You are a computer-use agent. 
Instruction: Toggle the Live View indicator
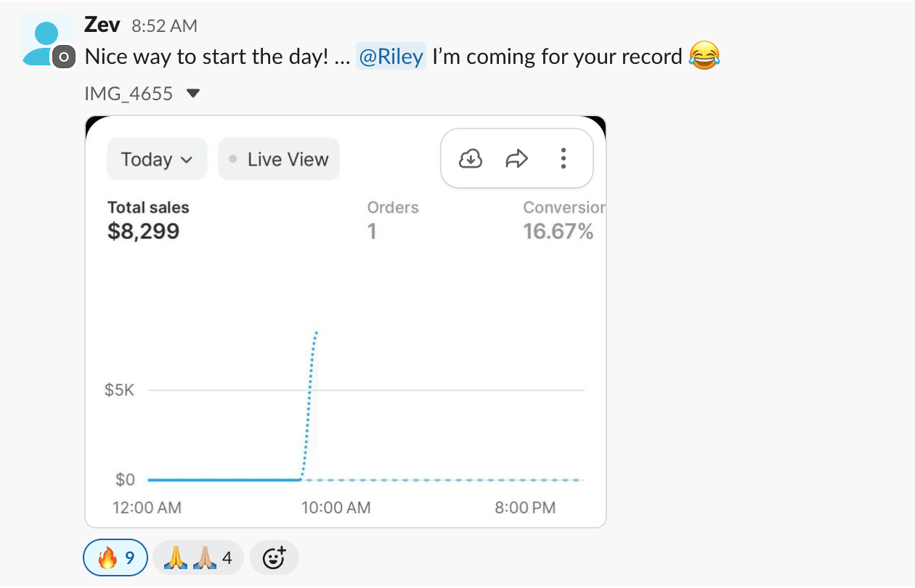279,159
